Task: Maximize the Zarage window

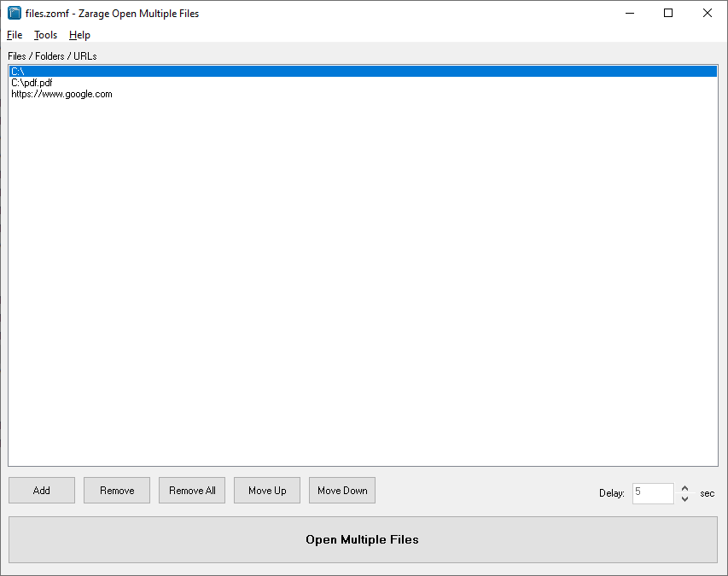Action: [668, 13]
